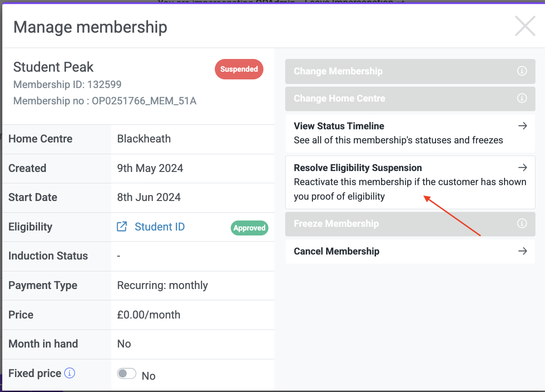Click the Change Membership info icon
Viewport: 545px width, 392px height.
point(522,71)
